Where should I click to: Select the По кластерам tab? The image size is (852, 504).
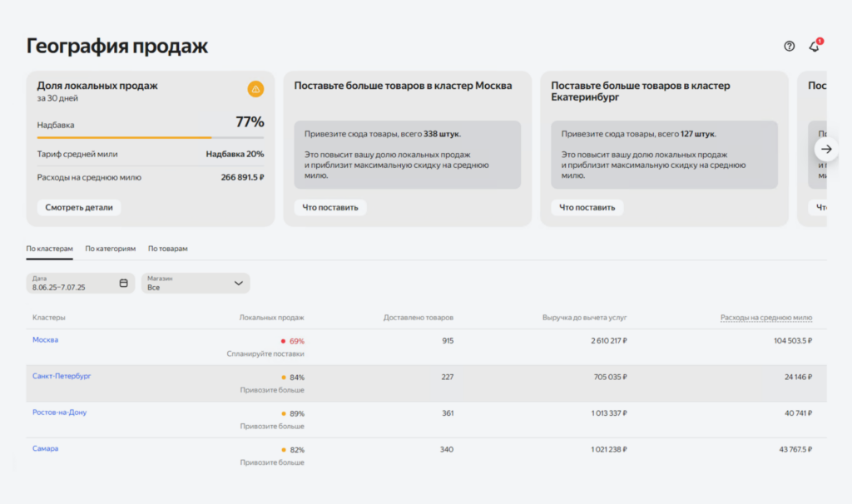[x=48, y=248]
